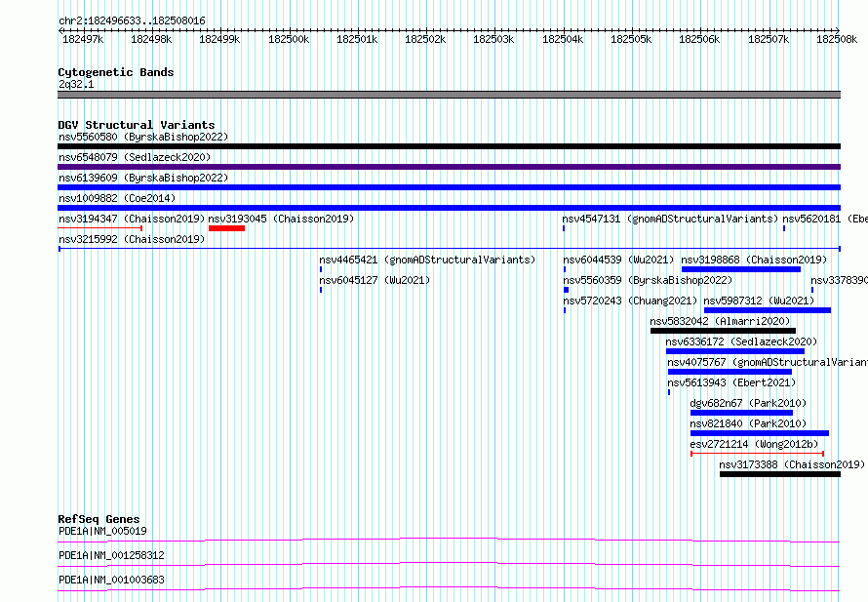Click the 2q32.1 band label
The image size is (868, 602).
tap(76, 84)
